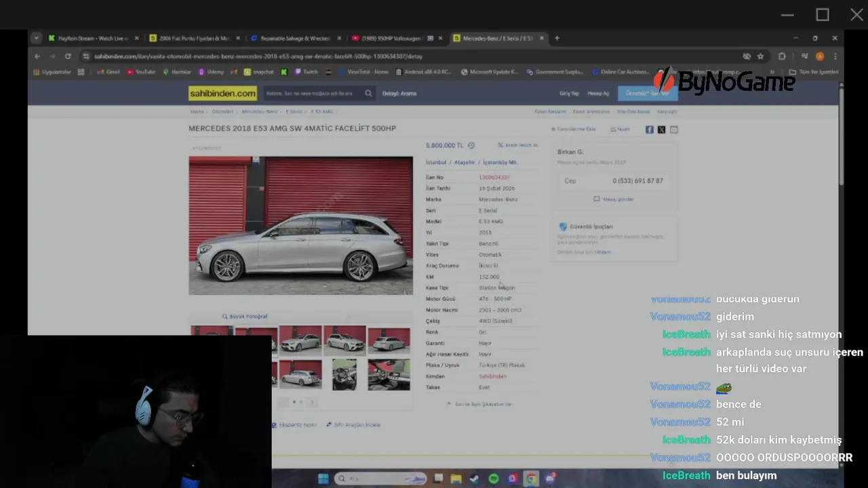Open Chrome profile avatar
The height and width of the screenshot is (488, 868).
click(x=820, y=56)
